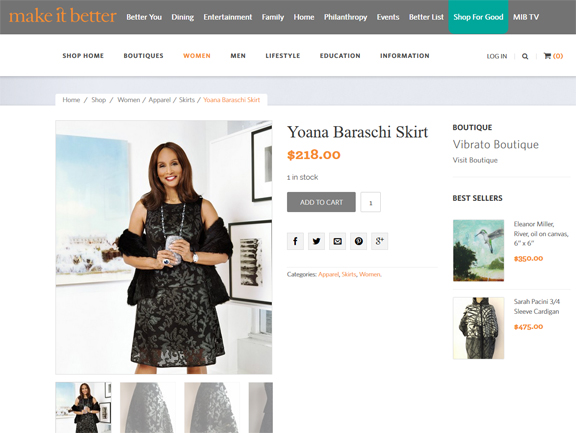
Task: Open Sarah Pacini cardigan thumbnail
Action: coord(478,328)
